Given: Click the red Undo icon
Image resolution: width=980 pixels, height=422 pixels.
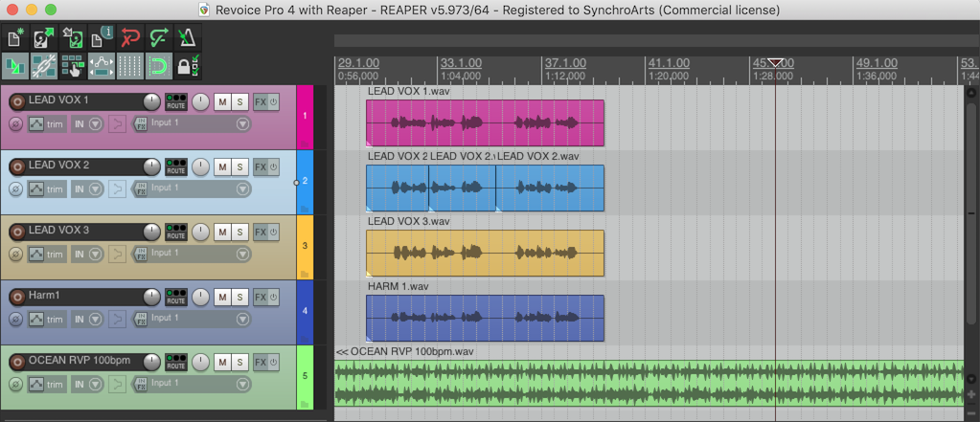Looking at the screenshot, I should [x=129, y=39].
